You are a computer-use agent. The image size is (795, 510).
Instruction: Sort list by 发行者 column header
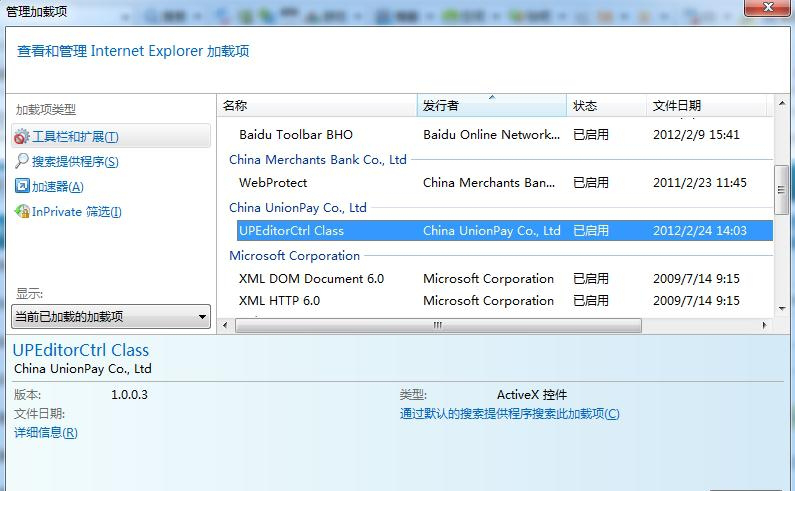click(491, 105)
